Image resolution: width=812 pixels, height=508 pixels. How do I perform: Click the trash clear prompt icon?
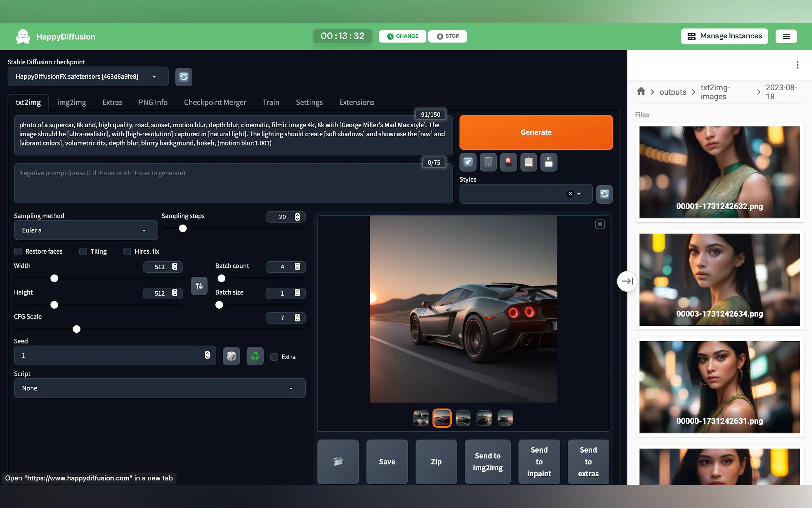click(x=488, y=162)
